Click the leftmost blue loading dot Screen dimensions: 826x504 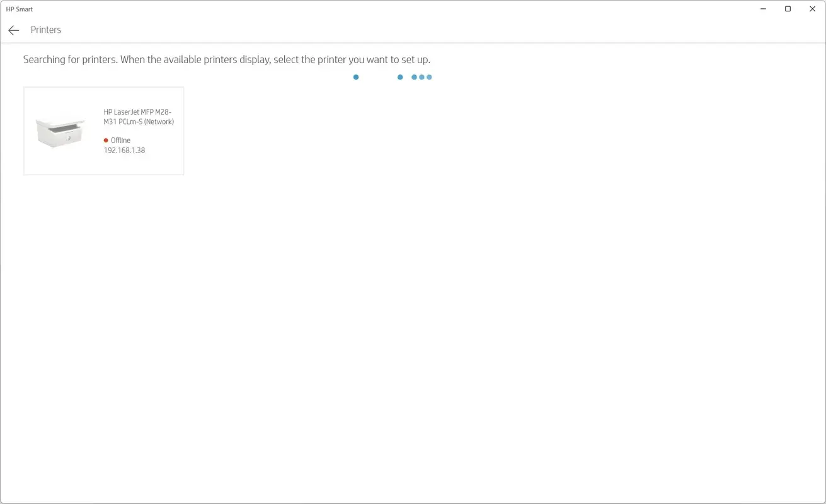(356, 77)
